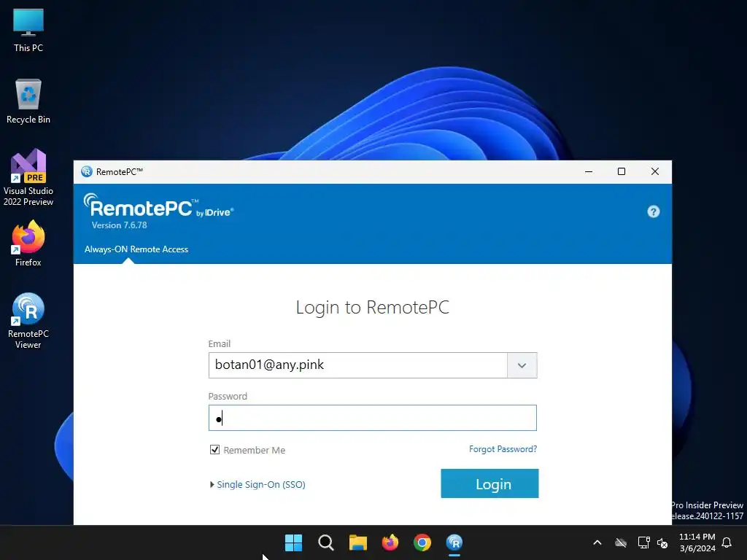The image size is (747, 560).
Task: Open taskbar Search
Action: 326,542
